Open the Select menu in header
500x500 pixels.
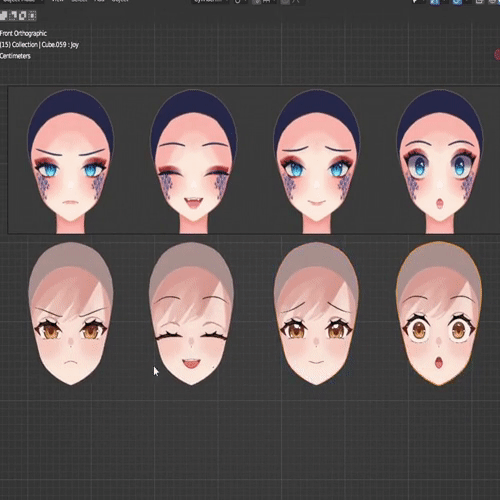[79, 1]
